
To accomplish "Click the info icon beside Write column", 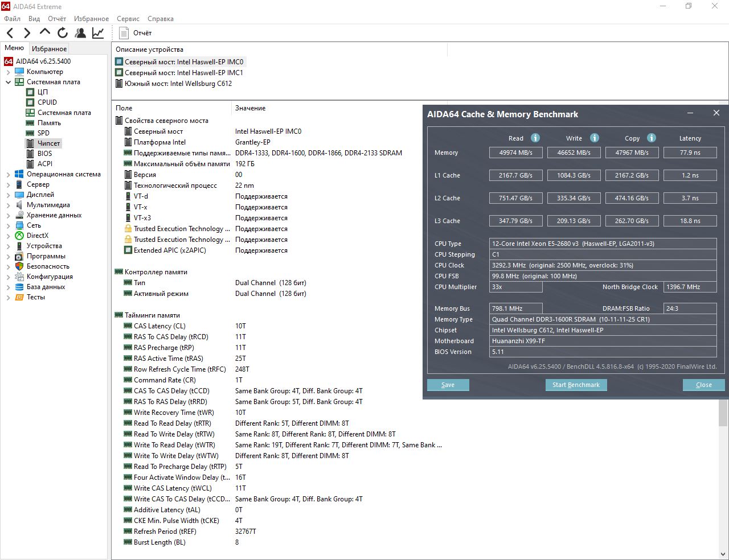I will click(x=595, y=138).
